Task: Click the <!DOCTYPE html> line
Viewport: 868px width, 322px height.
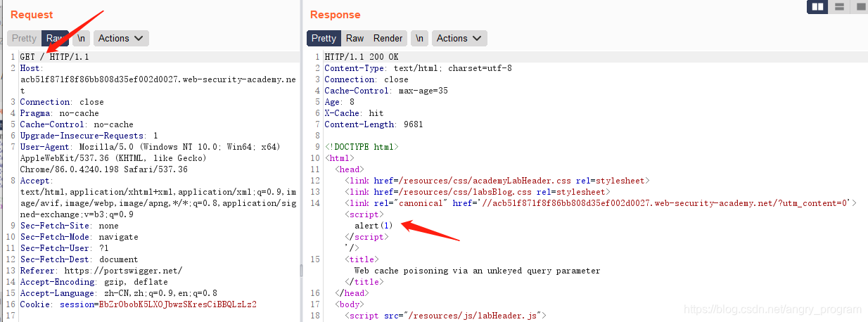Action: click(362, 147)
